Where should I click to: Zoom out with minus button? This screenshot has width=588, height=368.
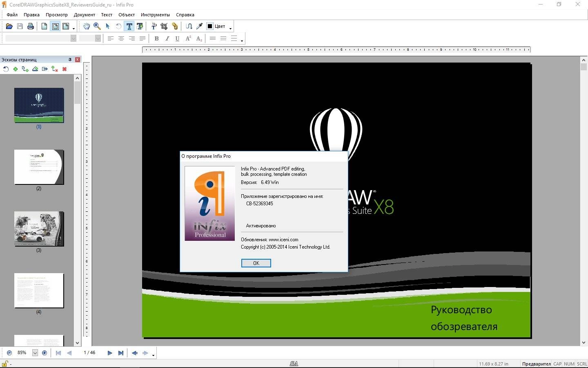click(x=9, y=353)
